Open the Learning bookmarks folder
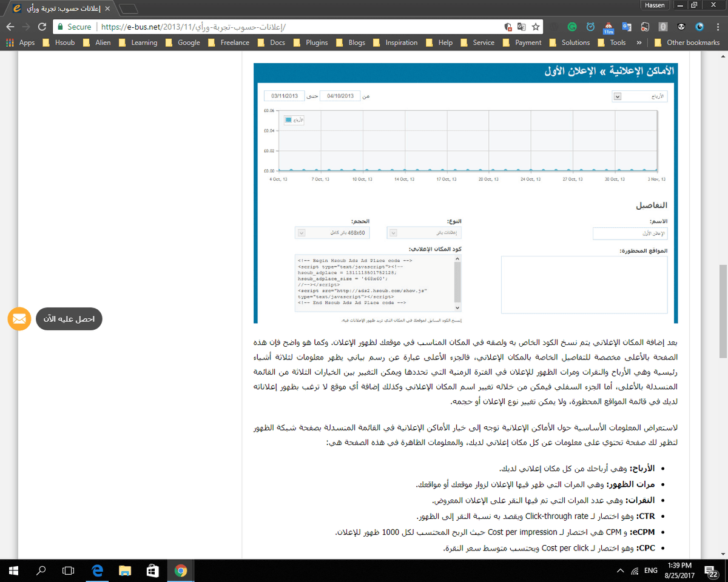The image size is (728, 582). 138,42
